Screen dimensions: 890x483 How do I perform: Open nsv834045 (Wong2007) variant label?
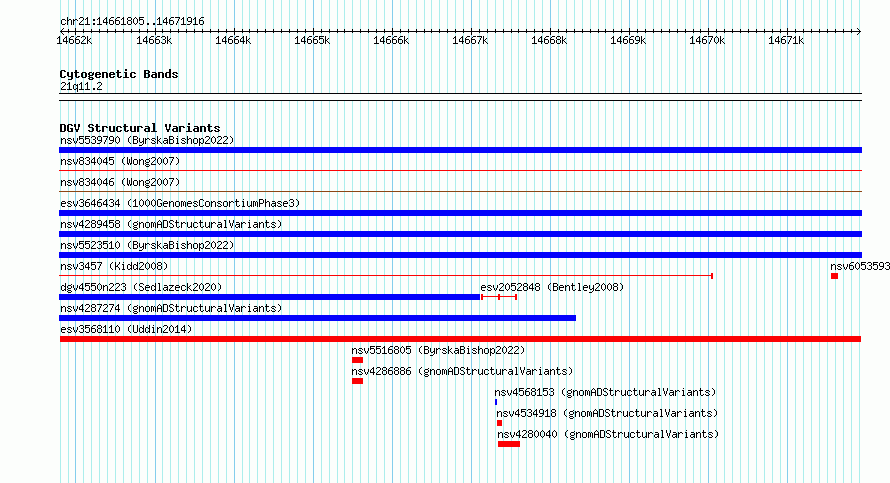click(x=120, y=161)
